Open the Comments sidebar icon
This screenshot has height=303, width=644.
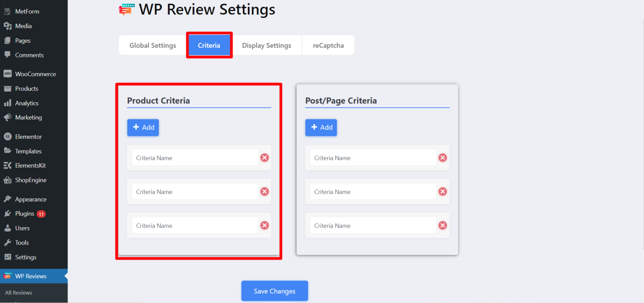coord(8,55)
